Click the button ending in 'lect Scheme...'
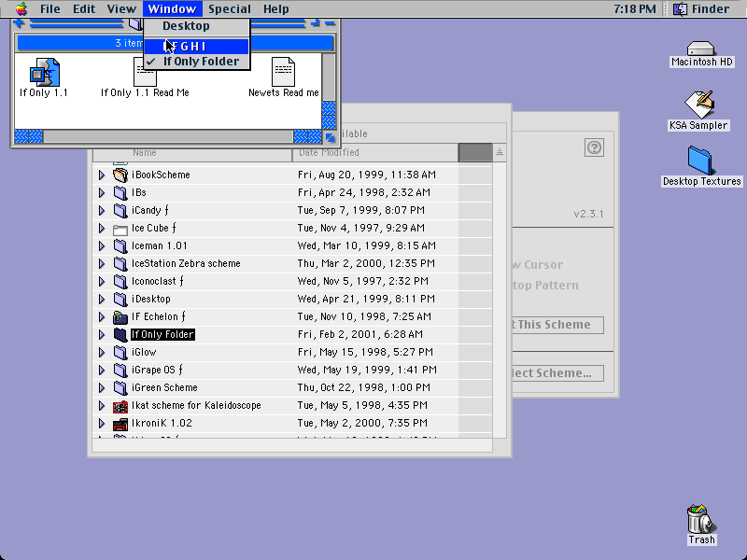The width and height of the screenshot is (747, 560). (558, 372)
